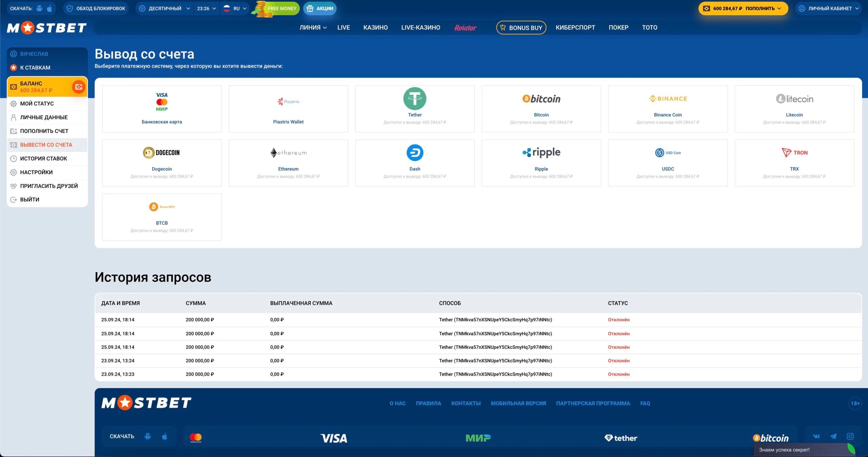Expand the RU language selector
Viewport: 868px width, 457px height.
tap(235, 8)
